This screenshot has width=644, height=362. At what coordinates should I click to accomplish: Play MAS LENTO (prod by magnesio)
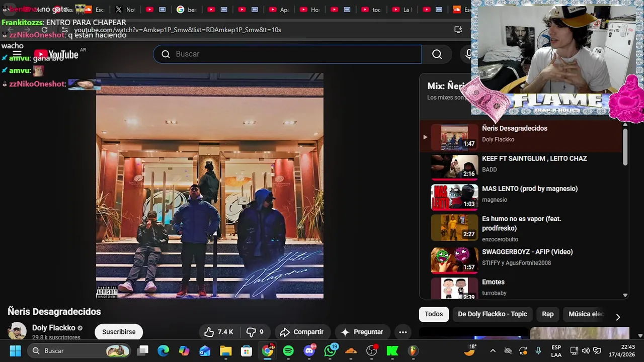(x=521, y=197)
